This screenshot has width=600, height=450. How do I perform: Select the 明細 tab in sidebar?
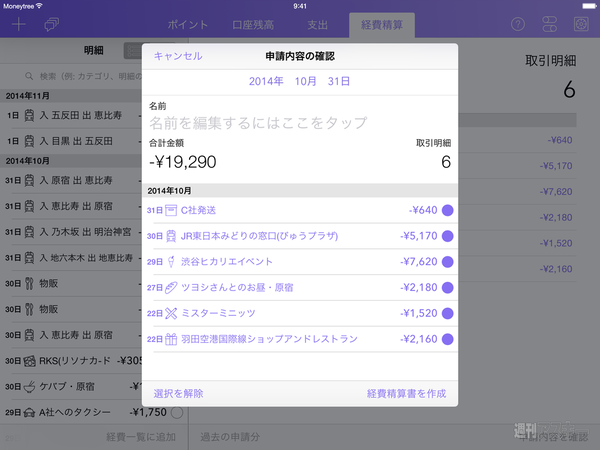click(x=94, y=50)
